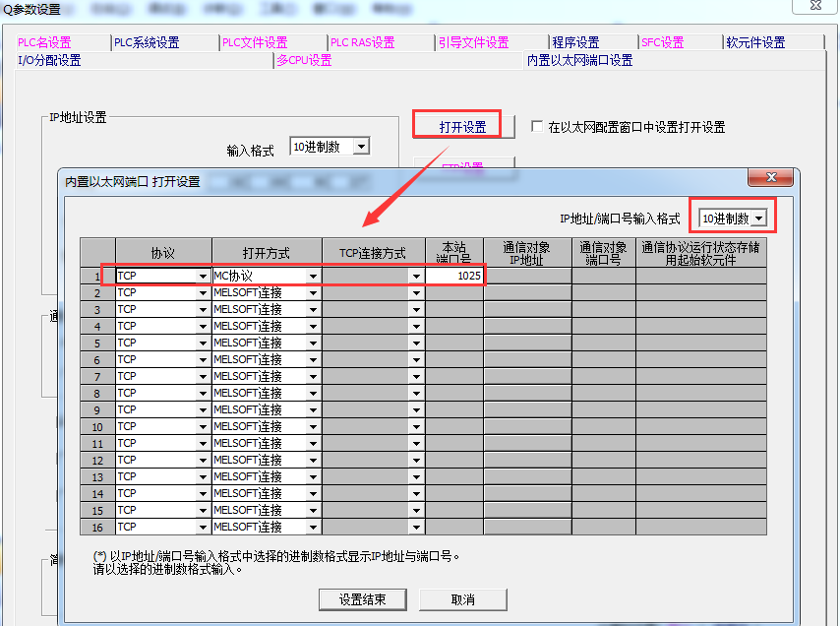Click the 通信对象IP地址 column header
840x626 pixels.
coord(527,253)
